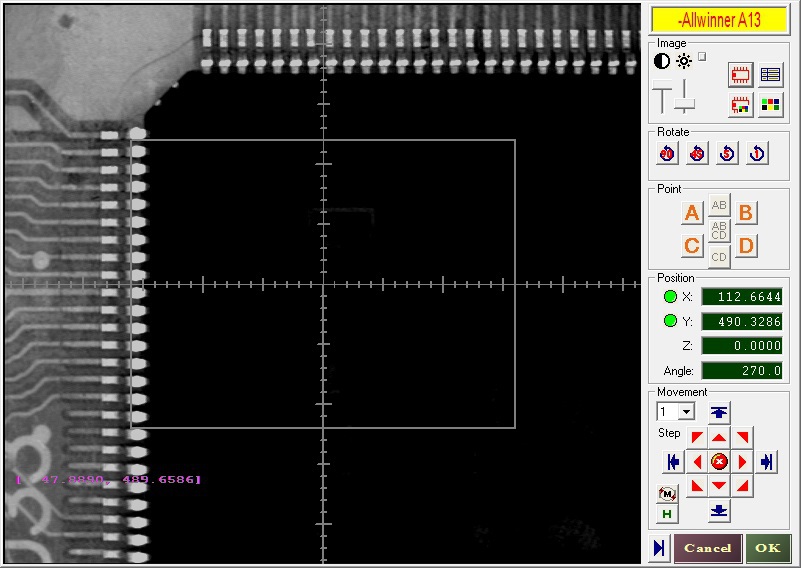The height and width of the screenshot is (568, 801).
Task: Rotate image by 45 degrees
Action: click(697, 153)
